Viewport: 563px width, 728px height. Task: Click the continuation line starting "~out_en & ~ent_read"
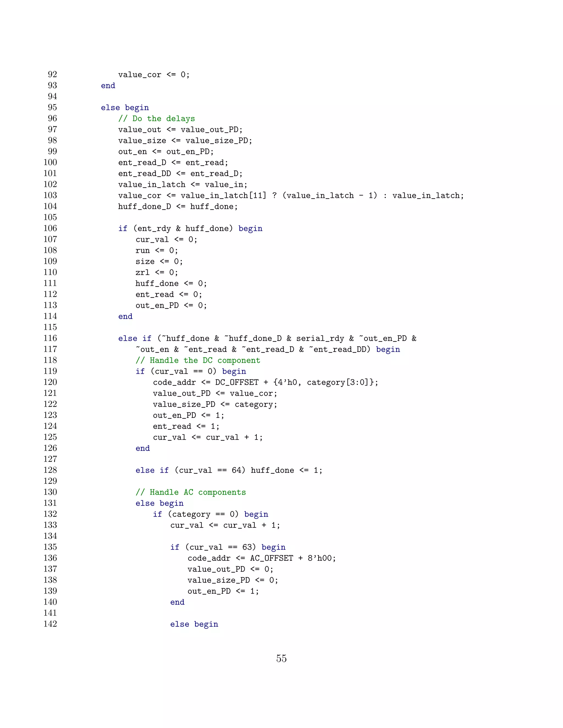(x=268, y=350)
